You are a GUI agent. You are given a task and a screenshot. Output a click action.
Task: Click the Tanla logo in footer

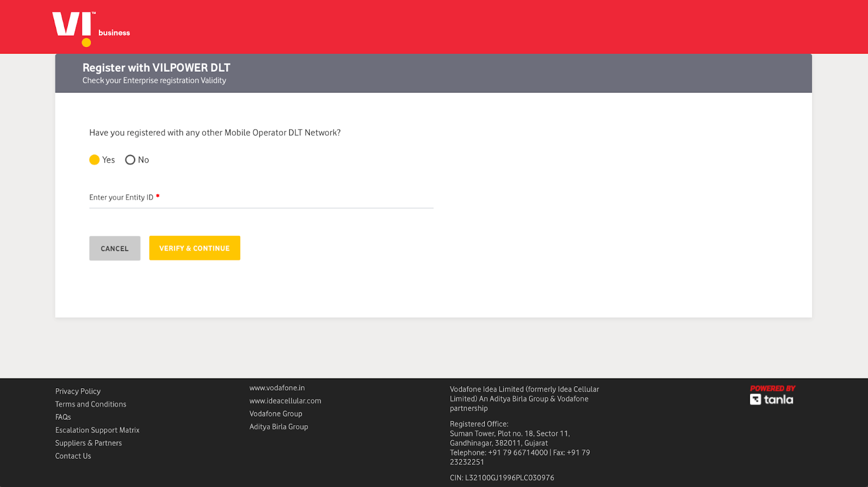pyautogui.click(x=771, y=400)
